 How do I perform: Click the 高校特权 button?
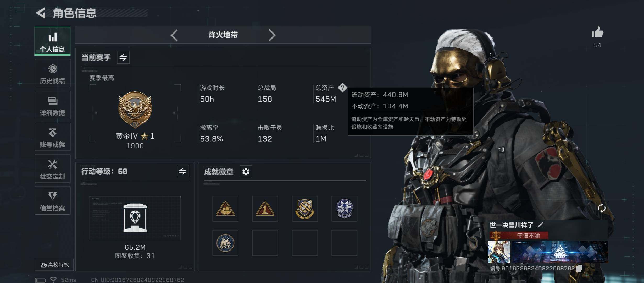coord(54,265)
